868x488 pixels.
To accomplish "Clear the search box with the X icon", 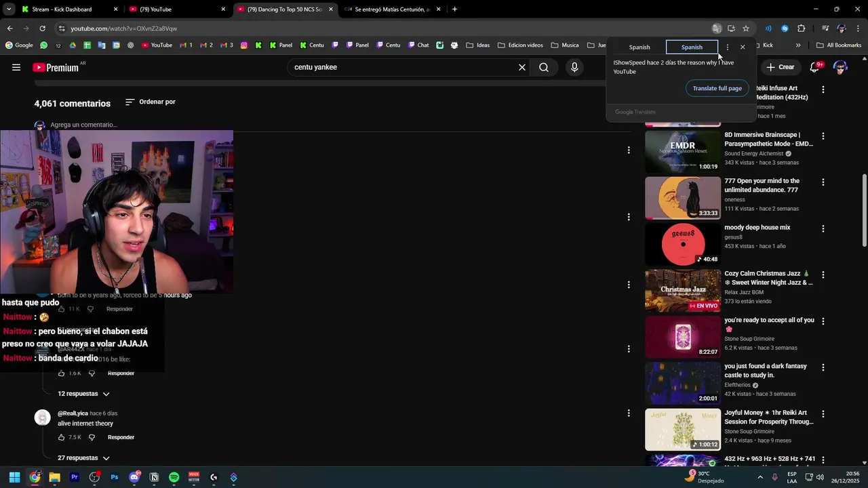I will click(522, 67).
